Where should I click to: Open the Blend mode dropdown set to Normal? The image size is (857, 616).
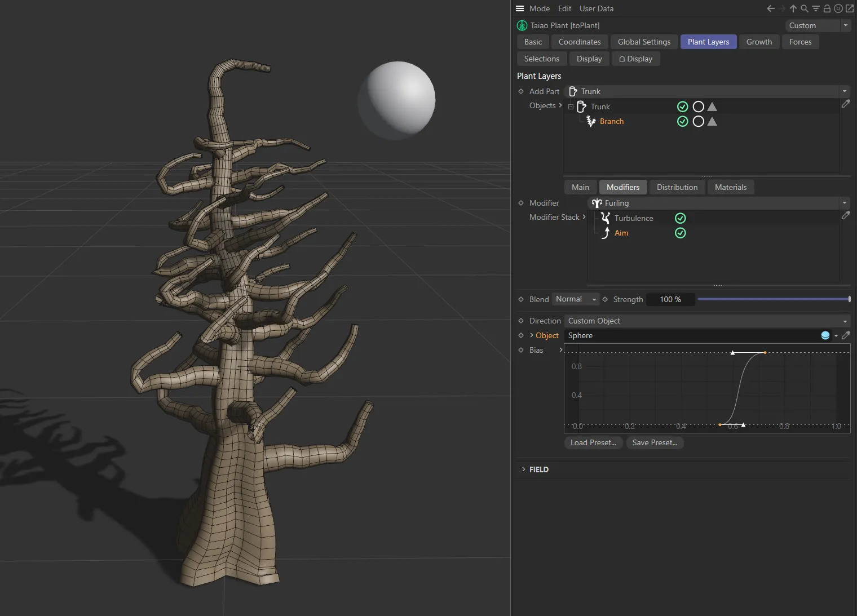point(575,299)
